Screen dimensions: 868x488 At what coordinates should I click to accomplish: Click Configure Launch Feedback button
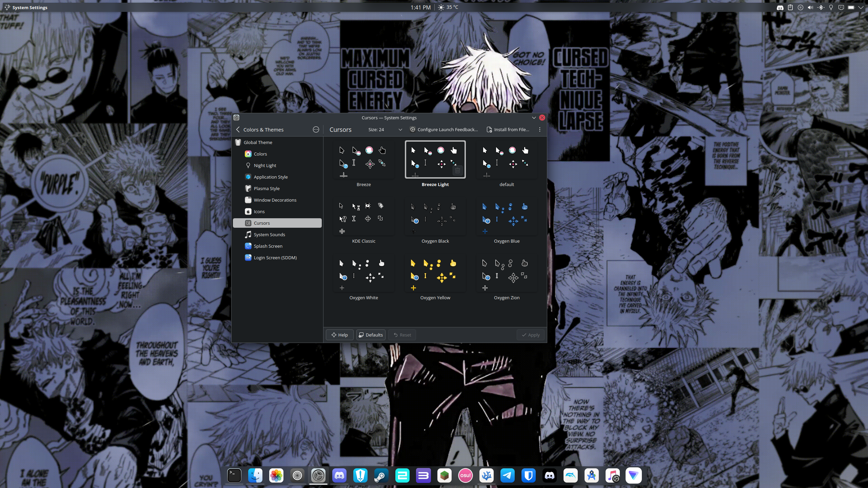click(x=444, y=129)
